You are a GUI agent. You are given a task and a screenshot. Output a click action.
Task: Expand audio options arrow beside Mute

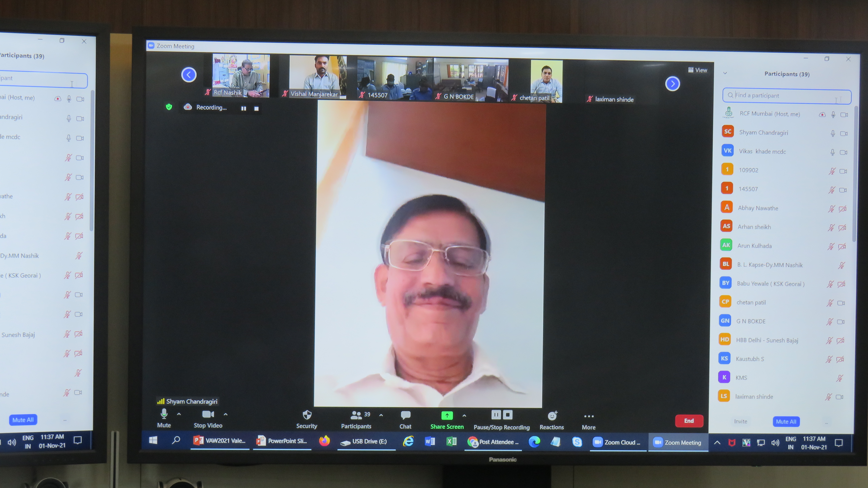[x=179, y=414]
